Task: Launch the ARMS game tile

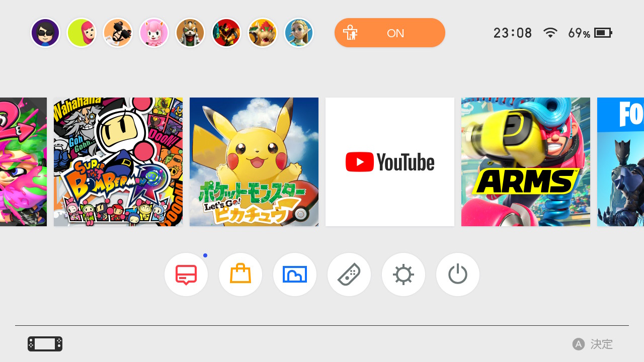Action: point(526,162)
